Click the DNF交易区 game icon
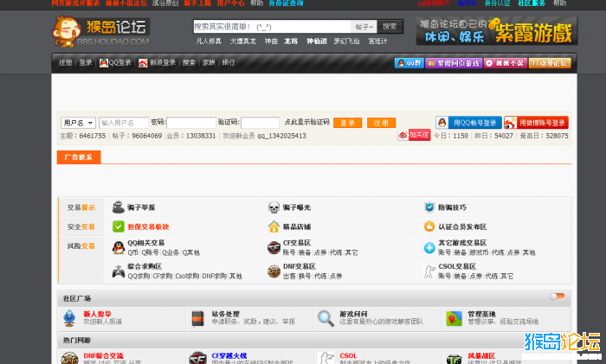This screenshot has height=364, width=606. pyautogui.click(x=274, y=271)
